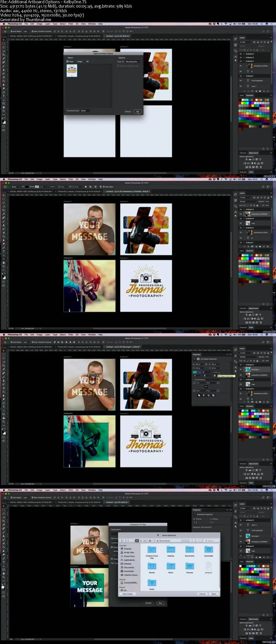Click the exclude overlapping shapes icon in Properties
This screenshot has height=644, width=276.
click(213, 395)
